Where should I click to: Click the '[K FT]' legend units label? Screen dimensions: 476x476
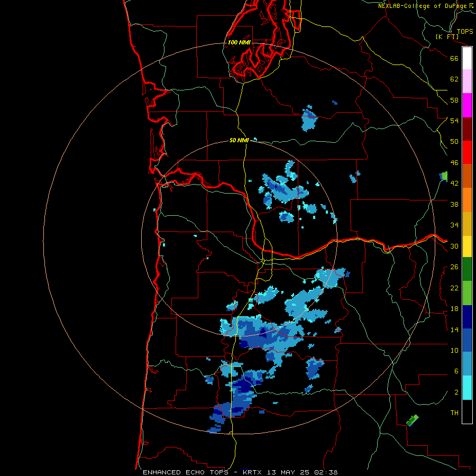[x=447, y=36]
